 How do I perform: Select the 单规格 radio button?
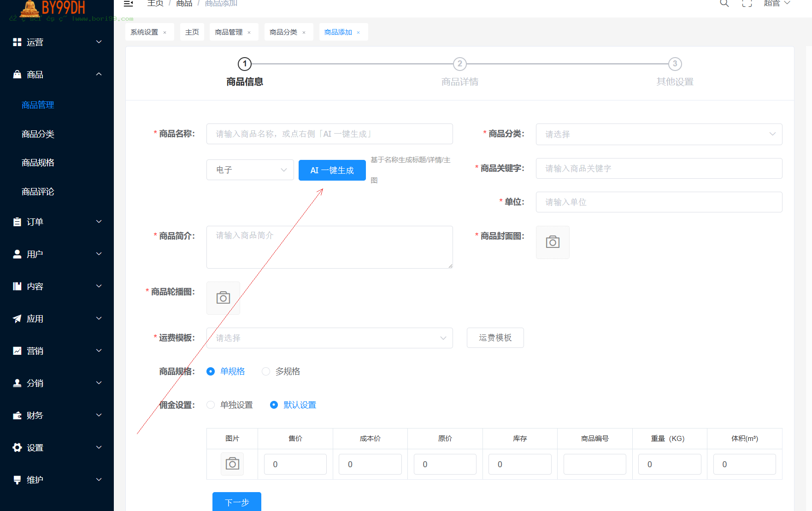211,371
